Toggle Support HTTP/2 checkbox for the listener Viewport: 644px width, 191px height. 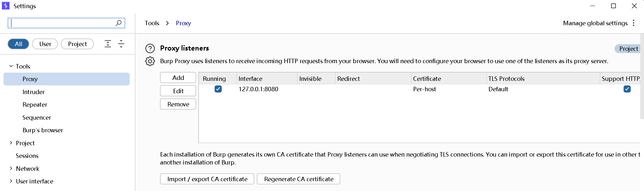click(x=627, y=89)
